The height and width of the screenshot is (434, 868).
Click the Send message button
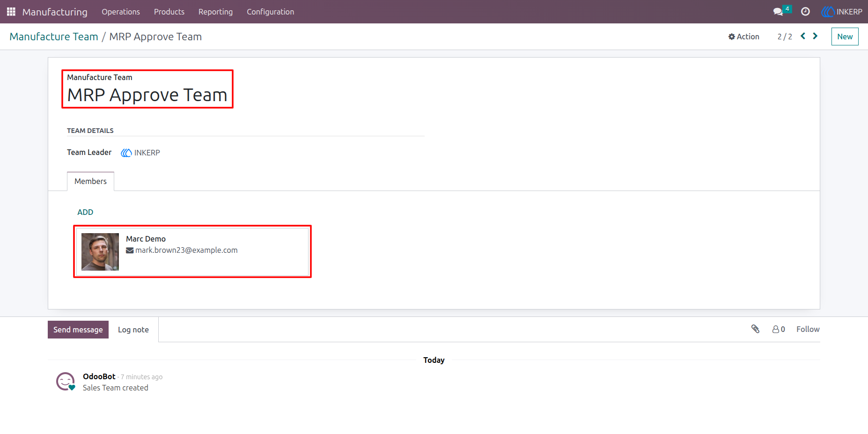[x=78, y=330]
